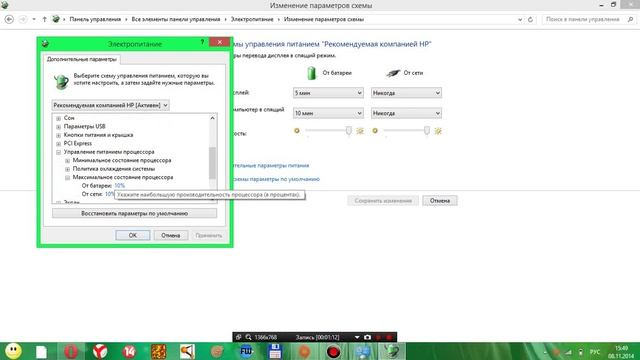Click Отмена in the main settings window
Image resolution: width=640 pixels, height=360 pixels.
(440, 201)
